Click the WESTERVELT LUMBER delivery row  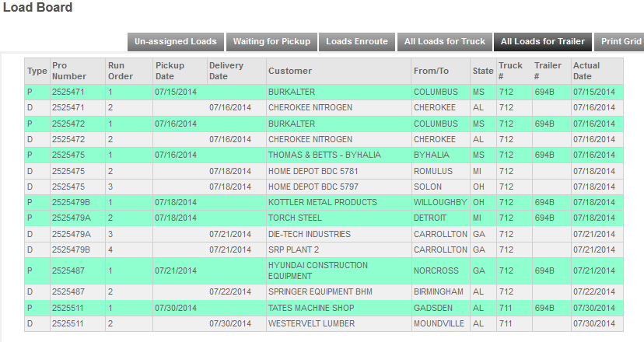[324, 323]
